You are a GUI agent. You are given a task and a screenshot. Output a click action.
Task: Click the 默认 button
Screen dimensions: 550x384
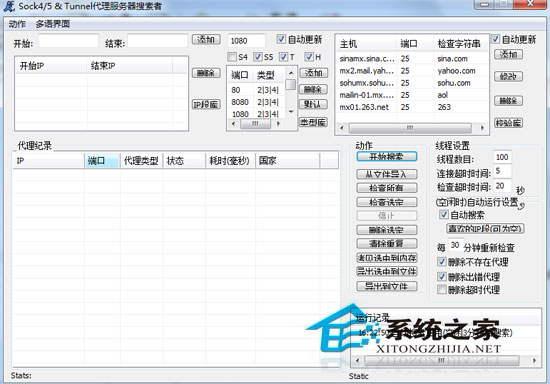click(314, 104)
